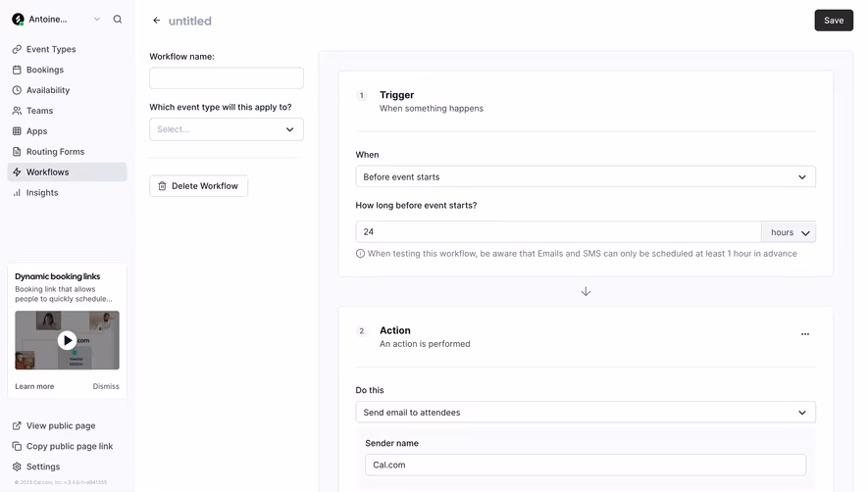Click the Antoine profile avatar
Viewport: 868px width, 492px height.
[18, 20]
